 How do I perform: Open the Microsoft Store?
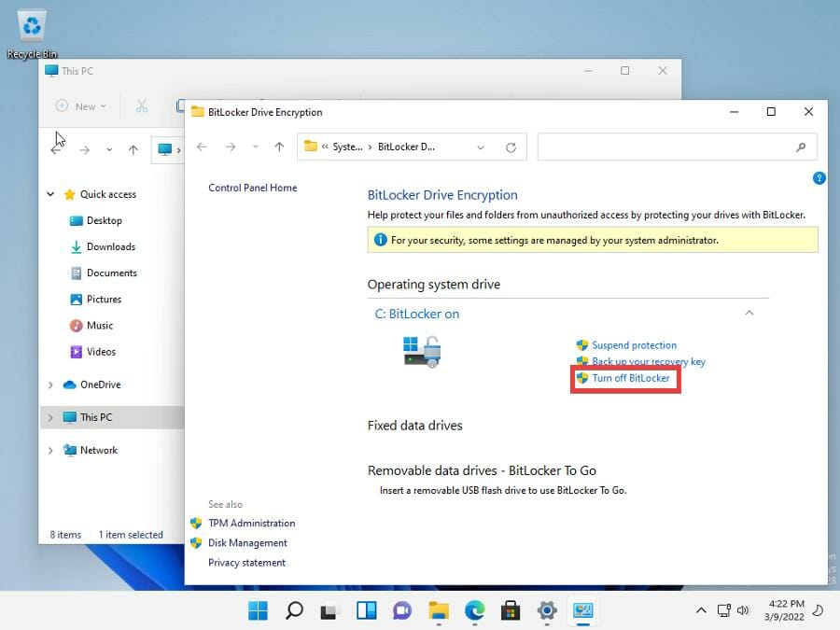510,609
